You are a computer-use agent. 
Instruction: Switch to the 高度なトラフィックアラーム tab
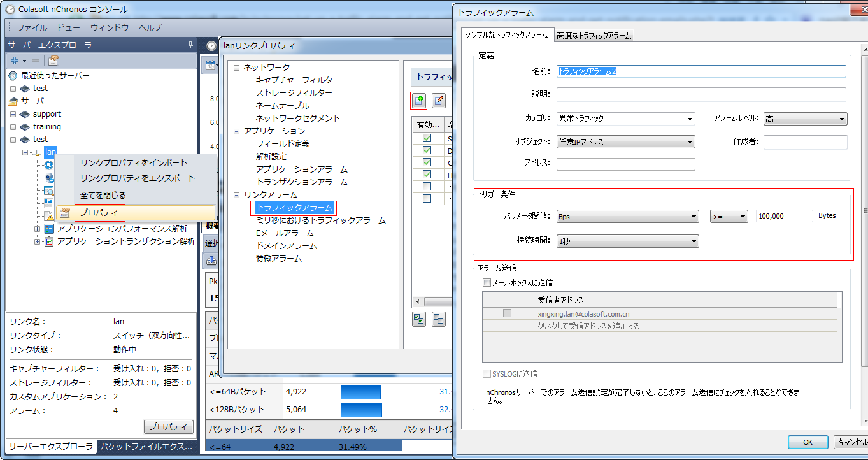click(594, 36)
